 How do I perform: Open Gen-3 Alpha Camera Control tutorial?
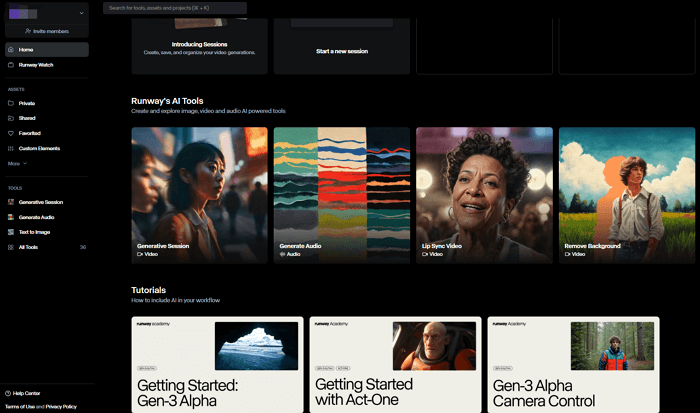(574, 365)
